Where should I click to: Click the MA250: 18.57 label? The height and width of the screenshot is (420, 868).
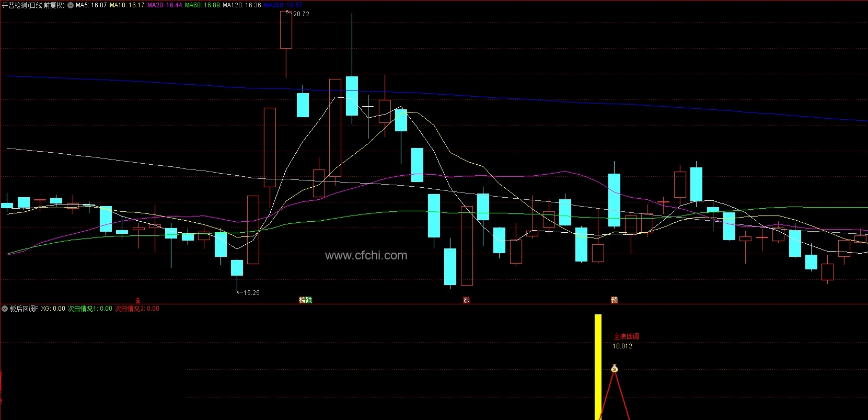283,5
